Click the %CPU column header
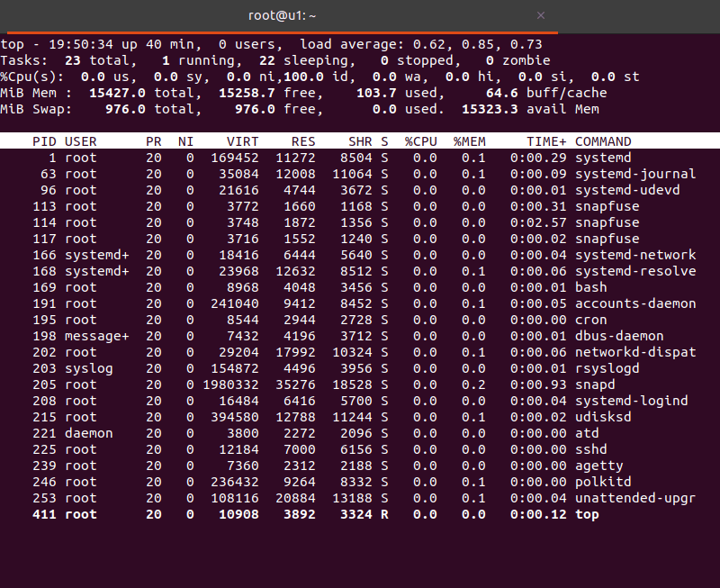 (420, 141)
